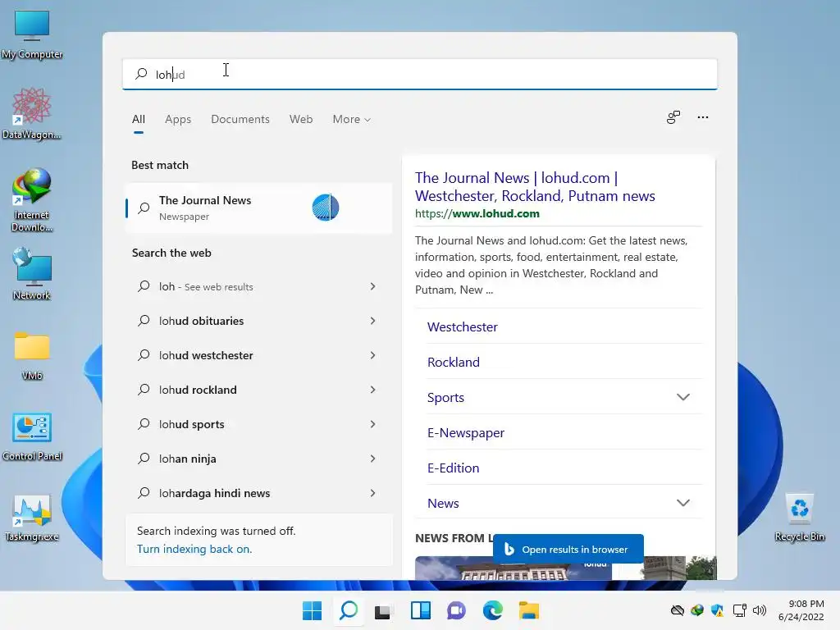The image size is (840, 630).
Task: Click the volume speaker tray icon
Action: (759, 610)
